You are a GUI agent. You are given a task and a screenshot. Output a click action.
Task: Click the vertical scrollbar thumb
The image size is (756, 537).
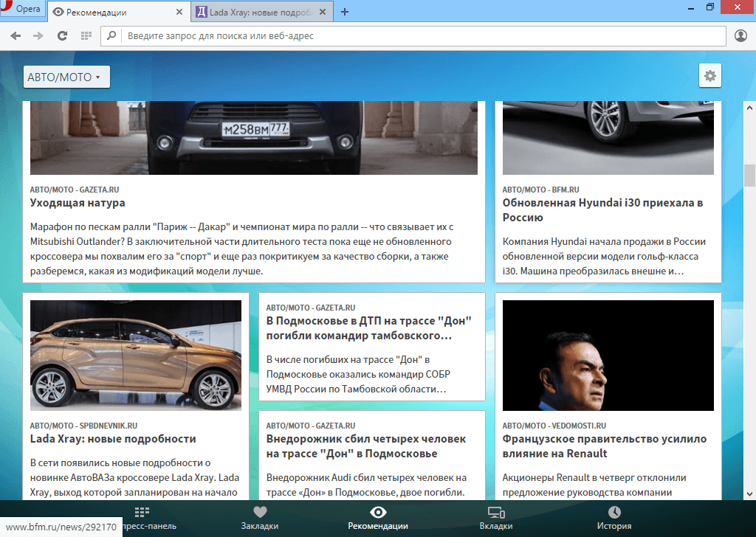click(x=749, y=176)
